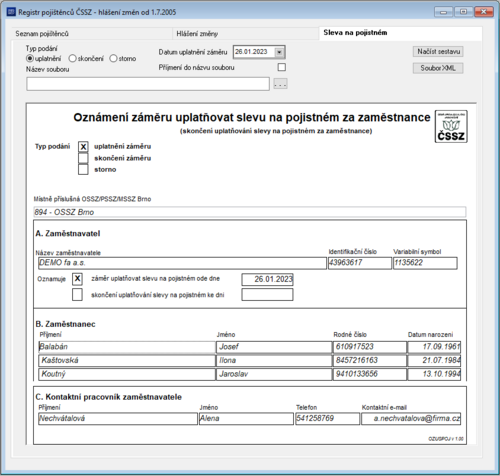
Task: Click the Rodné číslo 8457216163 cell
Action: coord(370,360)
